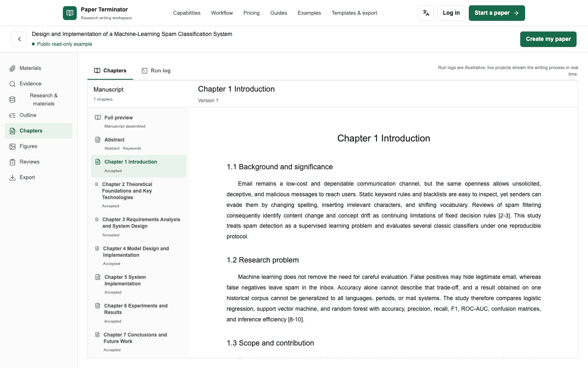Open the Examples nav menu item
The image size is (588, 368).
point(310,13)
